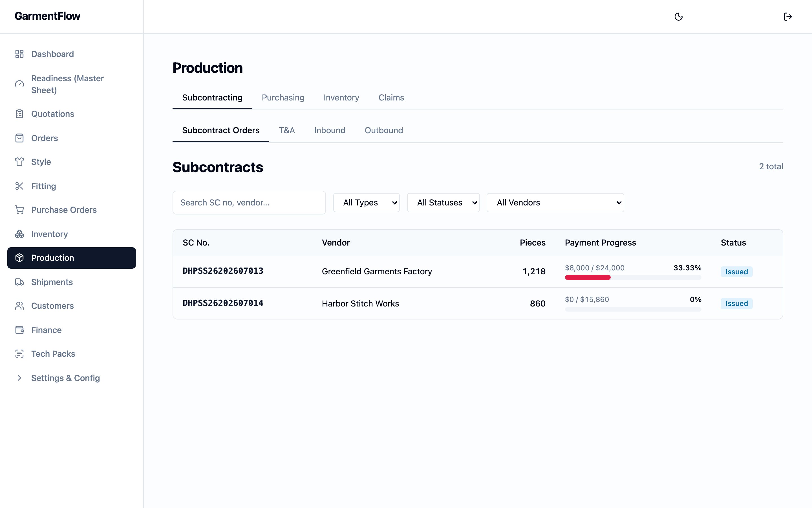The image size is (812, 508).
Task: Switch to the Outbound sub-tab
Action: coord(384,130)
